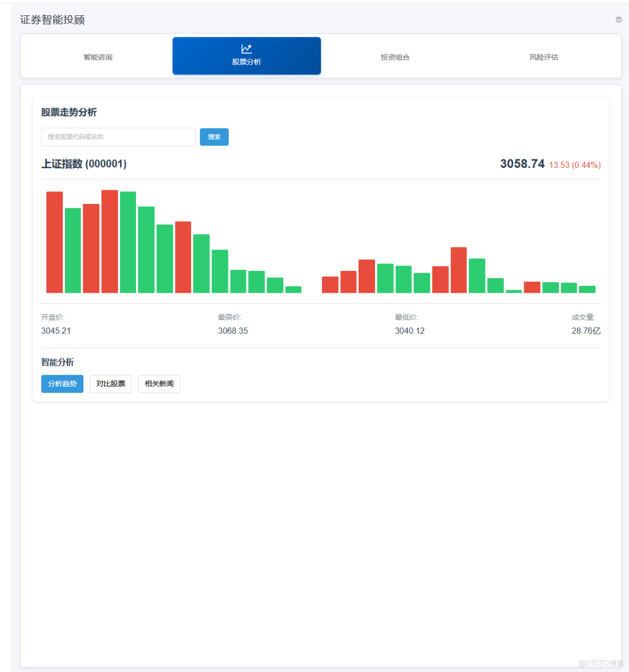The width and height of the screenshot is (629, 672).
Task: Open the 智能咨询 section
Action: click(98, 56)
